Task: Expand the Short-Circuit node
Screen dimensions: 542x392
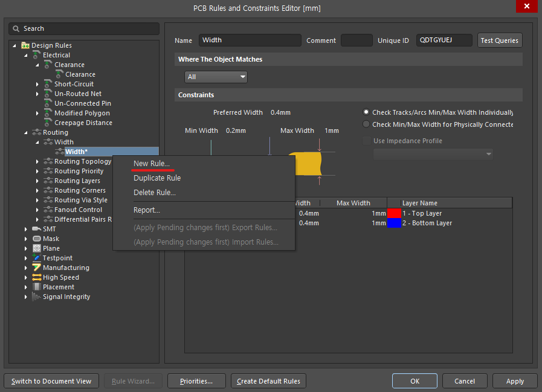Action: pyautogui.click(x=37, y=84)
